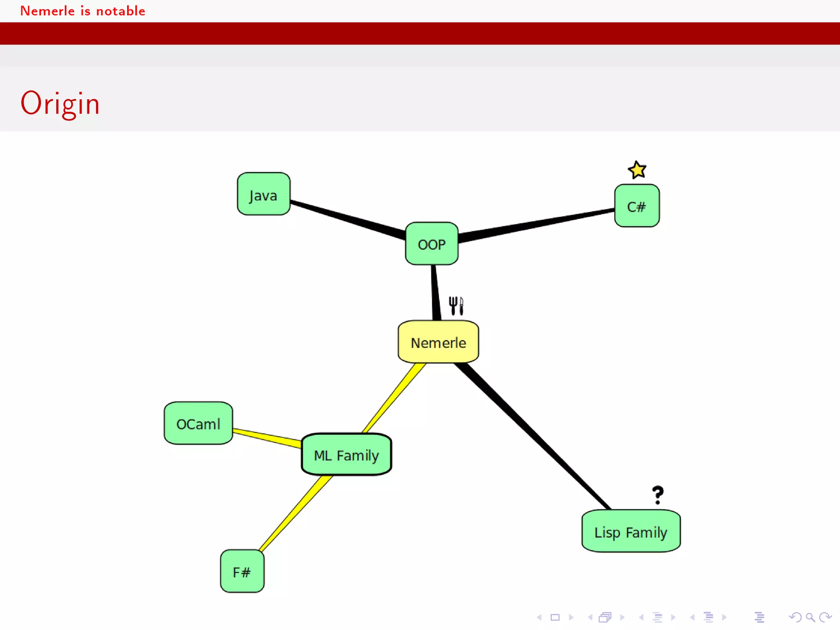Click the Lisp Family node

pyautogui.click(x=631, y=532)
